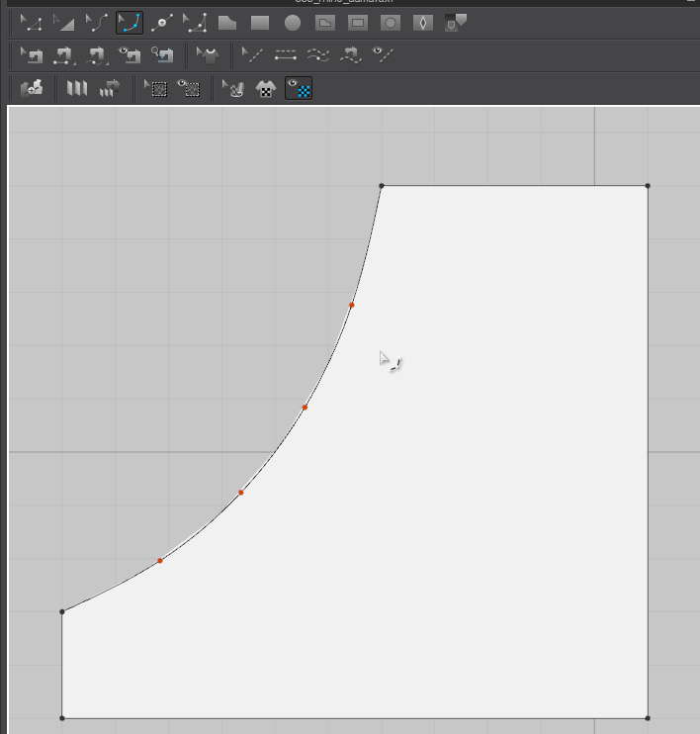
Task: Click the pattern's top-right corner point
Action: [x=648, y=186]
